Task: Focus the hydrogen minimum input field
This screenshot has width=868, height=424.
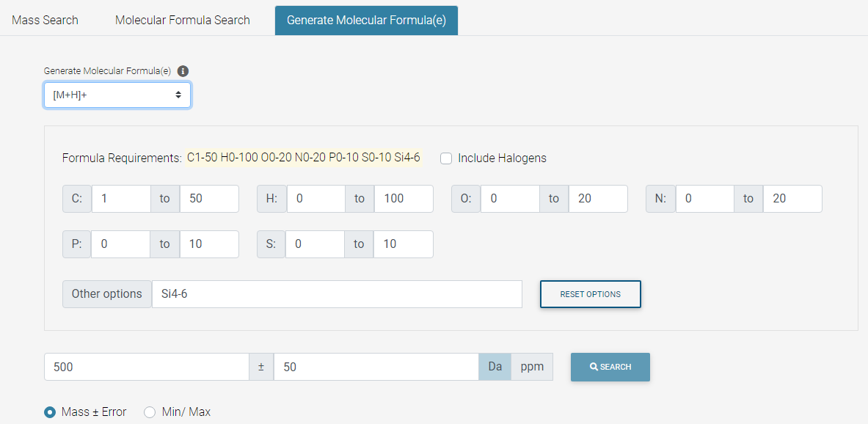Action: coord(316,199)
